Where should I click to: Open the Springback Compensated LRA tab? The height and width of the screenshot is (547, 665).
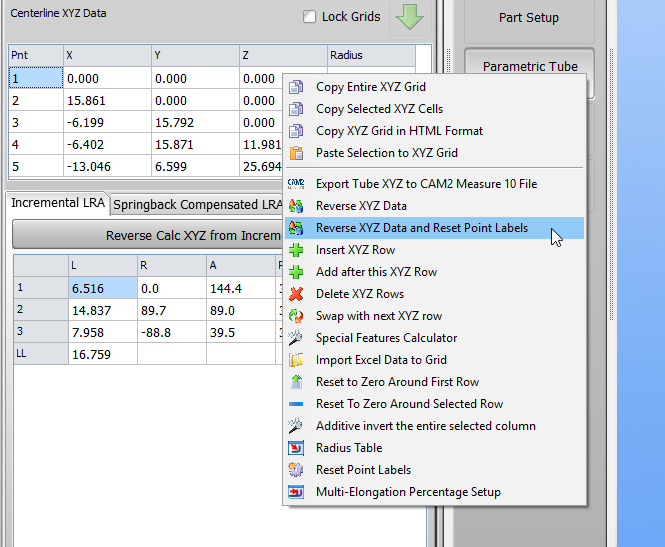pos(197,205)
